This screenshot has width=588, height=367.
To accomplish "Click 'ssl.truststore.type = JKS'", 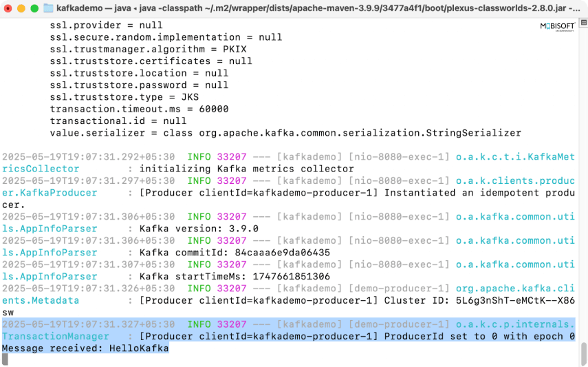I will pos(124,97).
